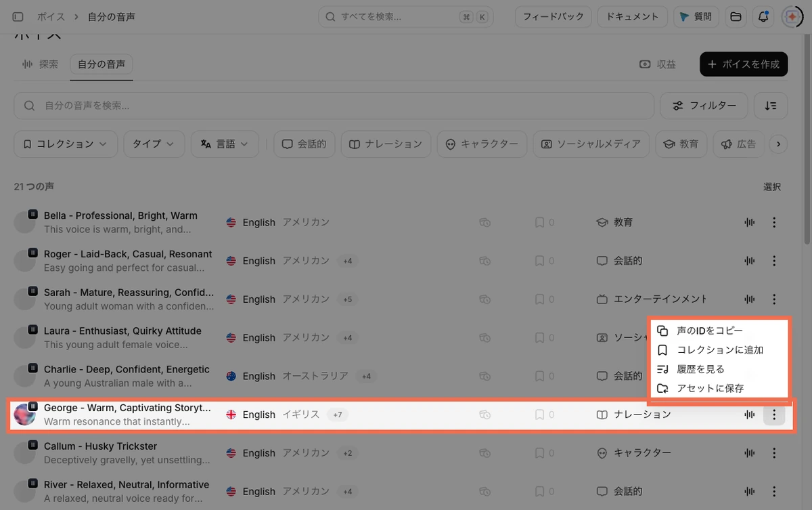The height and width of the screenshot is (510, 812).
Task: Expand コレクション dropdown
Action: [66, 144]
